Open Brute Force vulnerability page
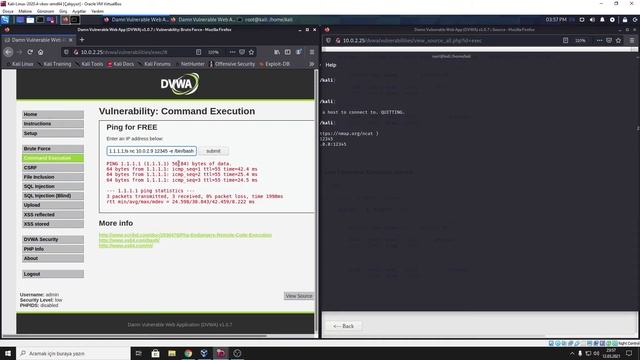Image resolution: width=640 pixels, height=360 pixels. [53, 149]
